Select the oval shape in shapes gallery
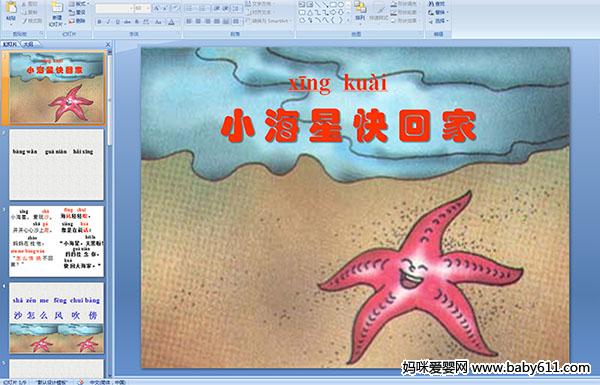 click(x=342, y=5)
